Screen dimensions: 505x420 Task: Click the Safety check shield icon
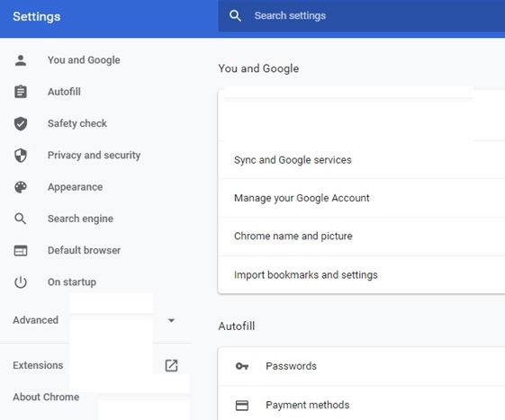click(21, 123)
